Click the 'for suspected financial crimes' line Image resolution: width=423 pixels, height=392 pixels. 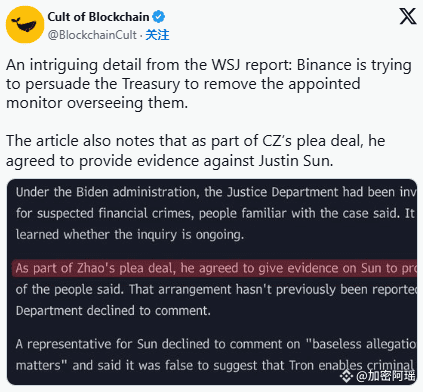coord(215,213)
